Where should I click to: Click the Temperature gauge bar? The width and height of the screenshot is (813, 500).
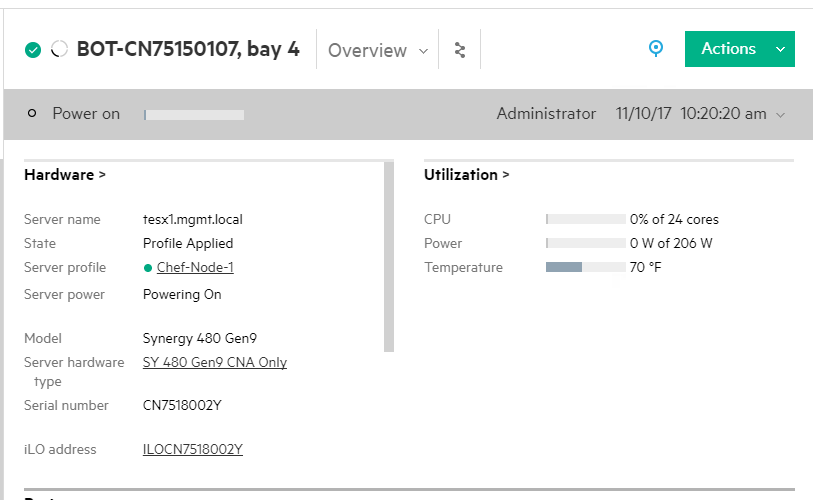tap(585, 267)
